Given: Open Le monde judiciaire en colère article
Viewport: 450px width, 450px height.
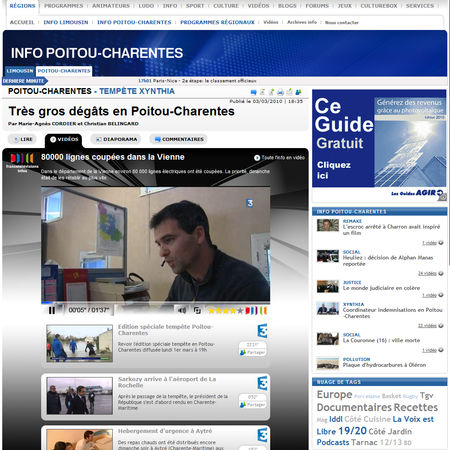Looking at the screenshot, I should pyautogui.click(x=381, y=288).
